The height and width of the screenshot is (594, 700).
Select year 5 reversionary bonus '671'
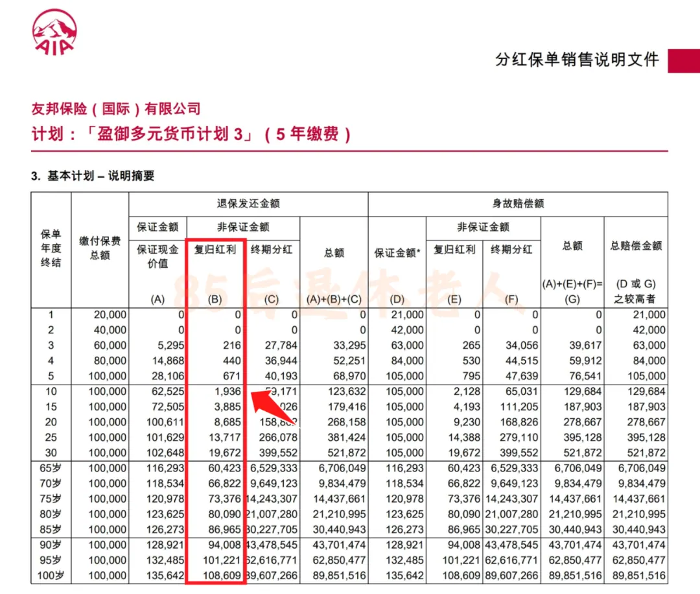[x=231, y=376]
